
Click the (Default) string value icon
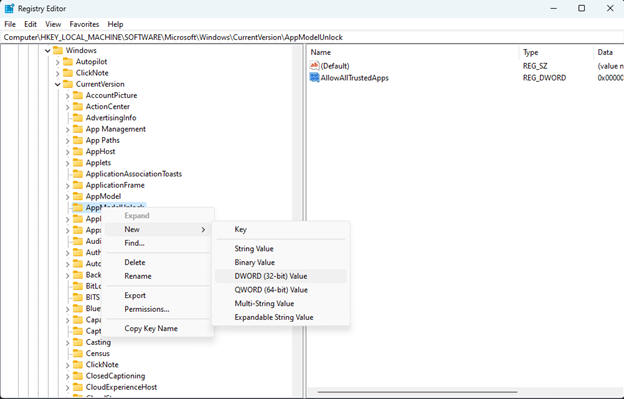314,66
